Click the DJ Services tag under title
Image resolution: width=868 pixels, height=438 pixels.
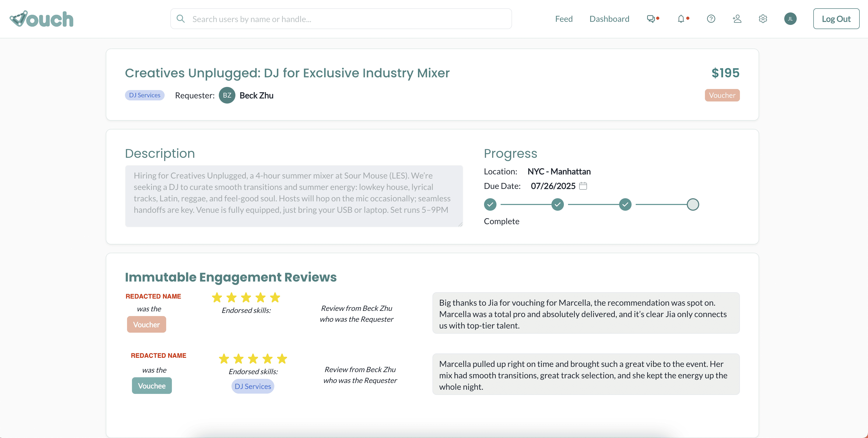[x=145, y=95]
